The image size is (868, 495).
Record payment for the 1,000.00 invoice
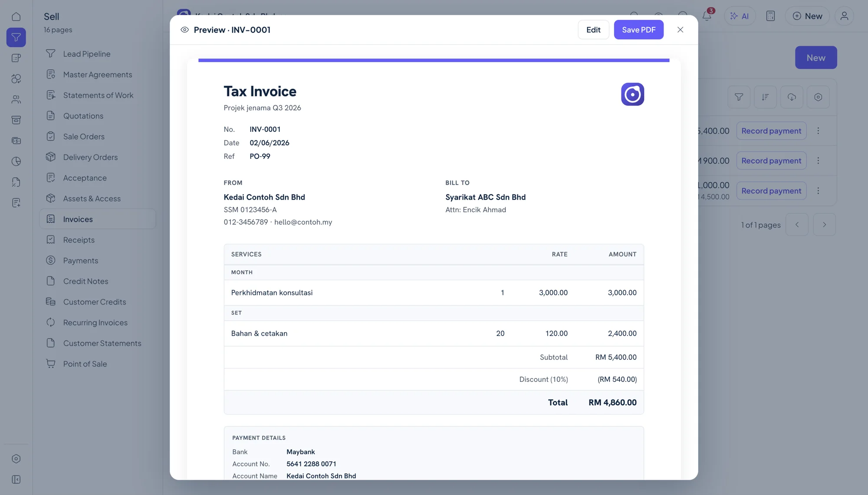pos(771,191)
